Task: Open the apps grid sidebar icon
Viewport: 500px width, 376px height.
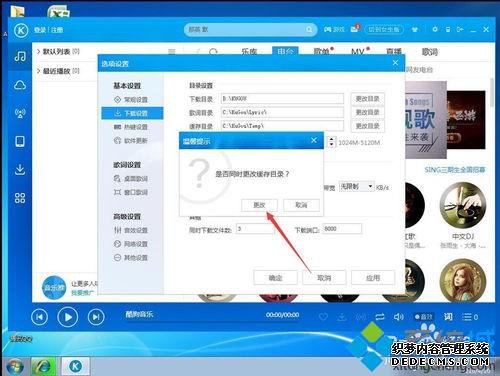Action: tap(20, 198)
